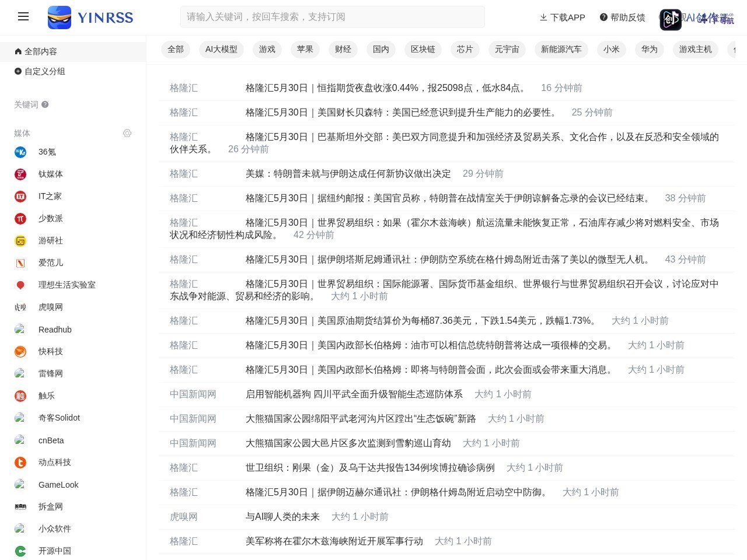Image resolution: width=747 pixels, height=560 pixels.
Task: Switch to the 苹果 category tab
Action: coord(305,50)
